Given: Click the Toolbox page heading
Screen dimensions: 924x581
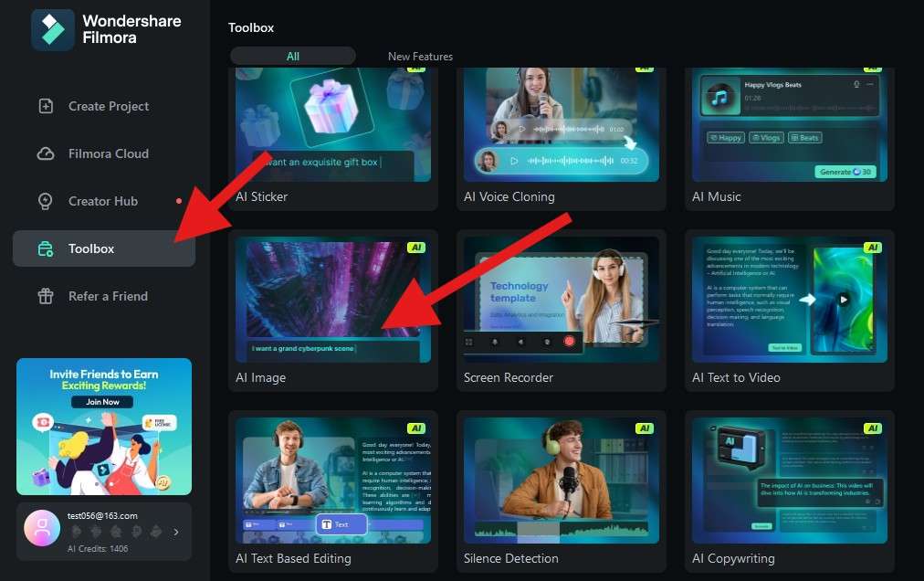Looking at the screenshot, I should pyautogui.click(x=251, y=27).
